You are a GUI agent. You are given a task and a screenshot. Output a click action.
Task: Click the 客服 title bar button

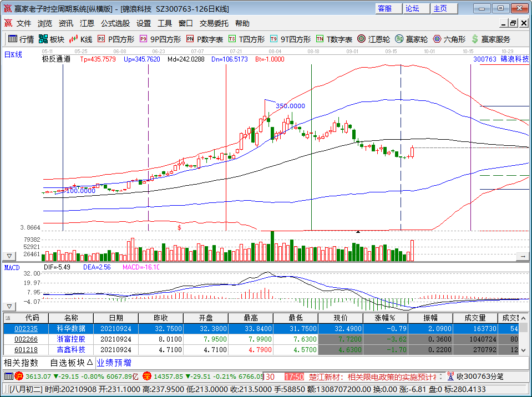coord(388,8)
